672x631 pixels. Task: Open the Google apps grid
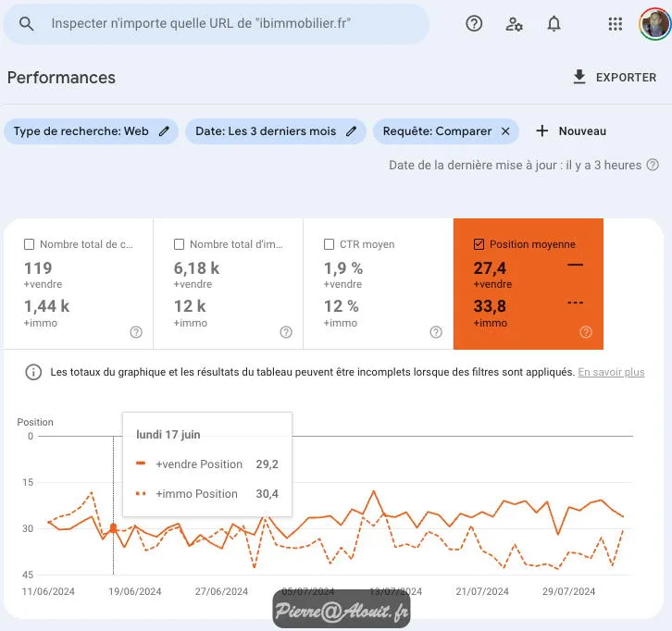616,24
